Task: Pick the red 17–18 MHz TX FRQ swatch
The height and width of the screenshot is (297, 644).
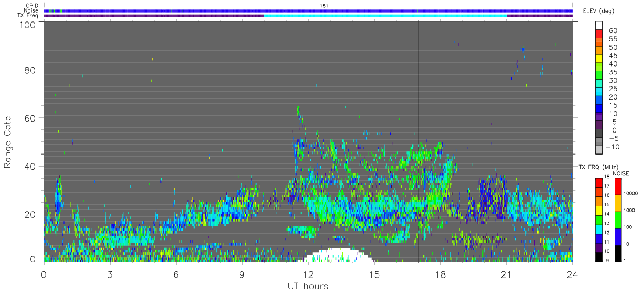Action: pyautogui.click(x=599, y=182)
